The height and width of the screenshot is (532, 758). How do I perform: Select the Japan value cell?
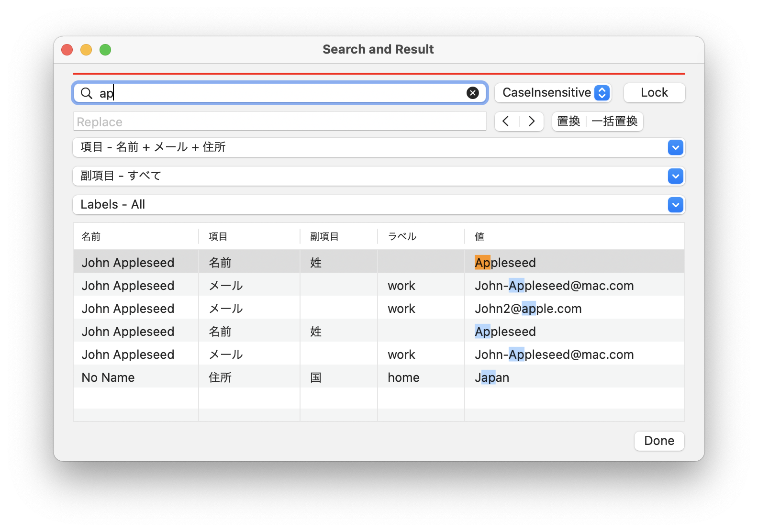click(x=491, y=377)
